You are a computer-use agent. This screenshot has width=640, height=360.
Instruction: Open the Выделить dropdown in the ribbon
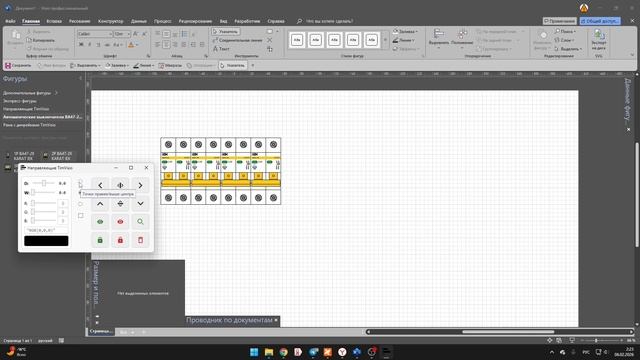coord(567,49)
